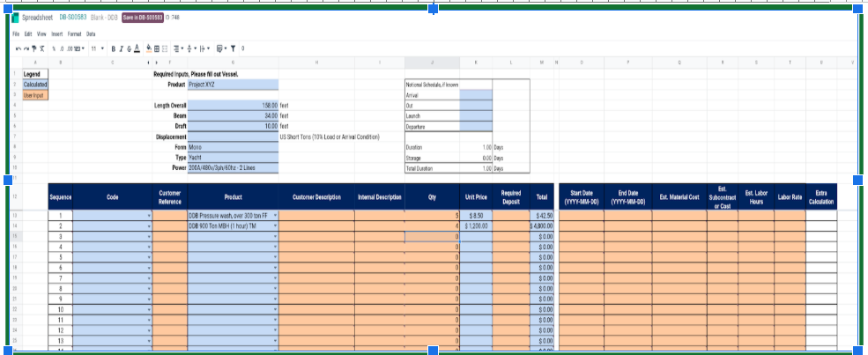
Task: Open the borders tool
Action: click(x=157, y=48)
